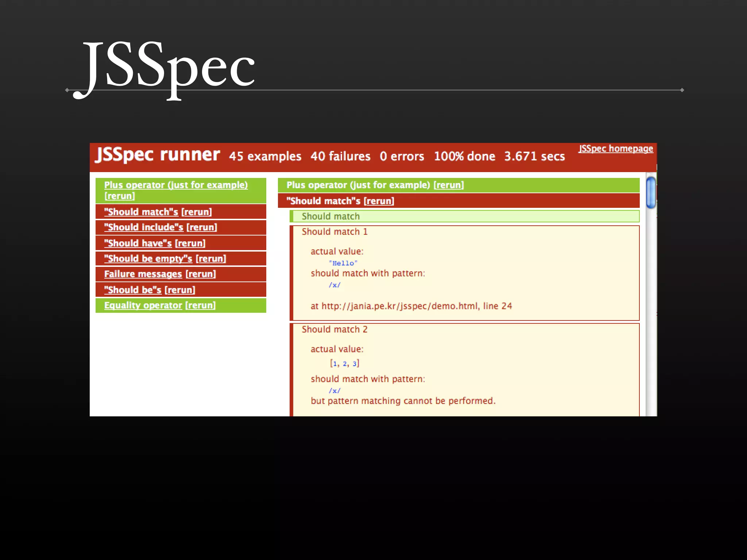747x560 pixels.
Task: Grab the blue vertical scrollbar thumb
Action: coord(651,192)
